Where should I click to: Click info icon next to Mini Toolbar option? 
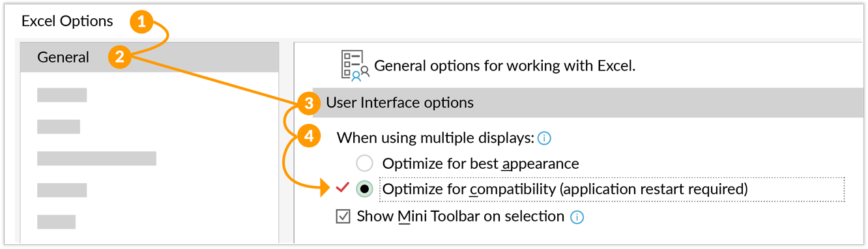(x=577, y=217)
